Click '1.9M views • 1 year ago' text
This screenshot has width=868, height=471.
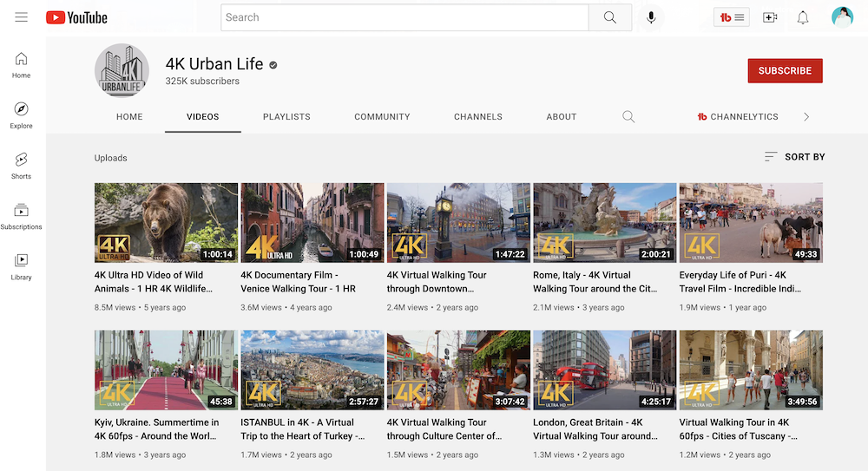[723, 307]
